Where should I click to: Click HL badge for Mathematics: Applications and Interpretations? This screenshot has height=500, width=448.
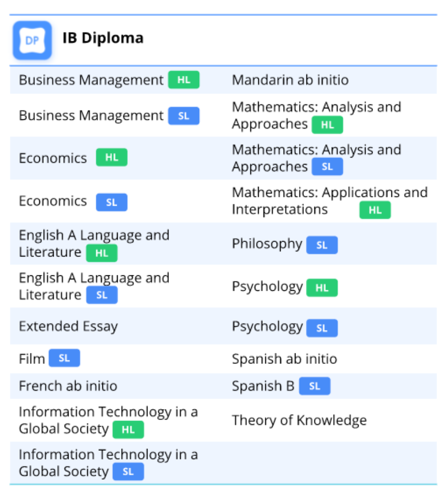click(x=375, y=210)
